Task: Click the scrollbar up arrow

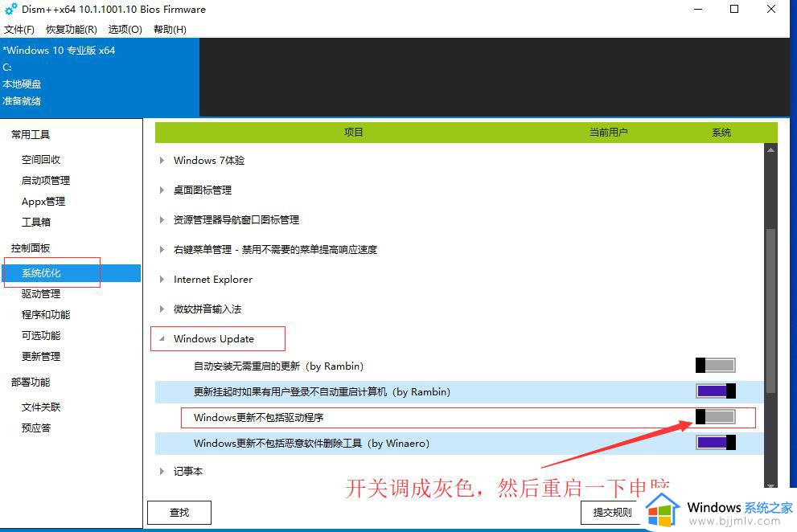Action: (x=770, y=150)
